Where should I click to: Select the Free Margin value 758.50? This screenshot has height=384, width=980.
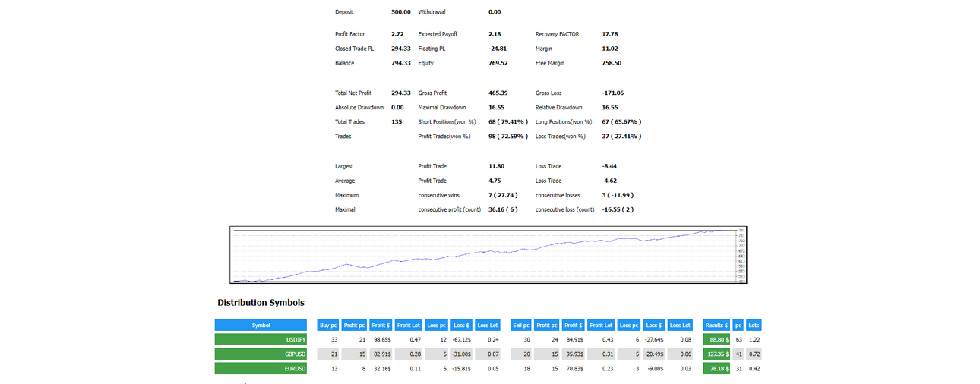[x=612, y=63]
